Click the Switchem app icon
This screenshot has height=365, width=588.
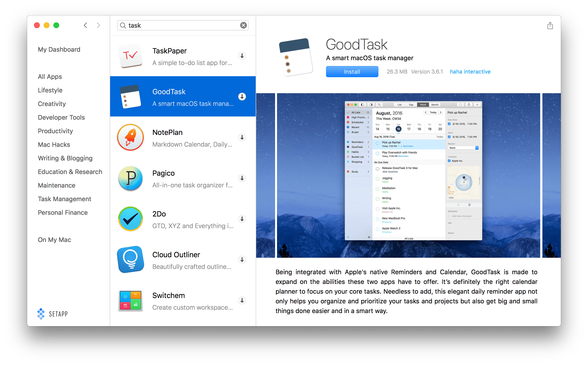tap(131, 300)
